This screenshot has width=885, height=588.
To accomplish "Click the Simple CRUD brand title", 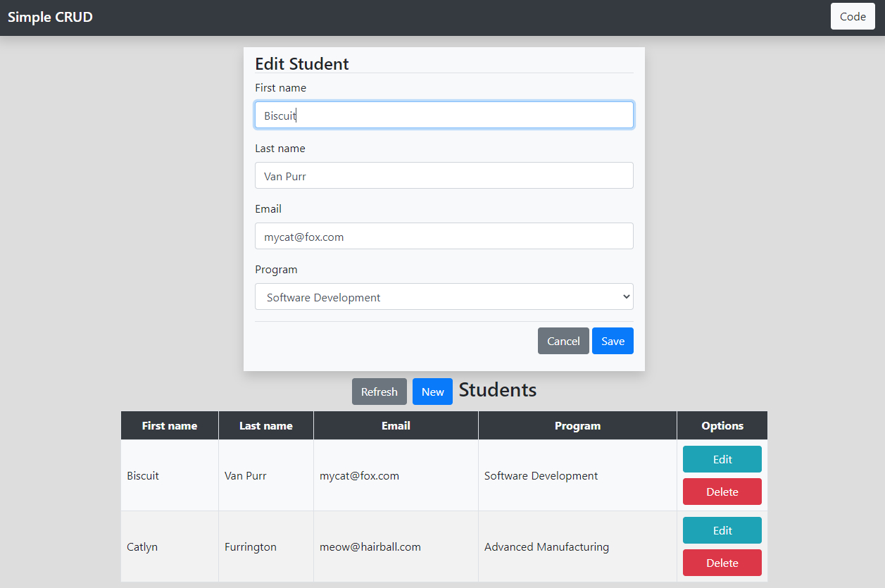I will 50,17.
